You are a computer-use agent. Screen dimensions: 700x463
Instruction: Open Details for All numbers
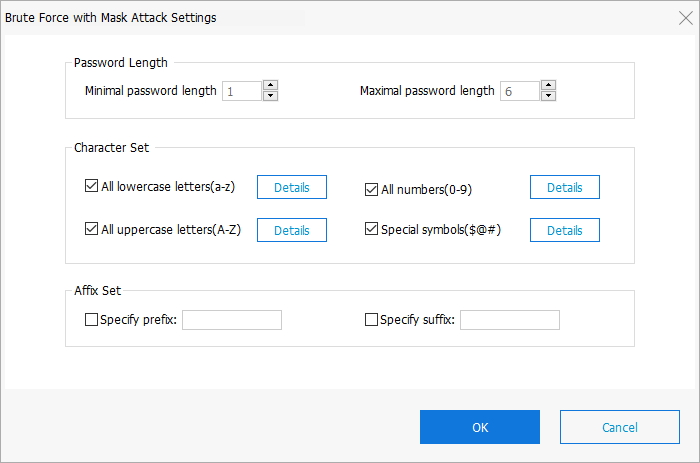[x=564, y=188]
